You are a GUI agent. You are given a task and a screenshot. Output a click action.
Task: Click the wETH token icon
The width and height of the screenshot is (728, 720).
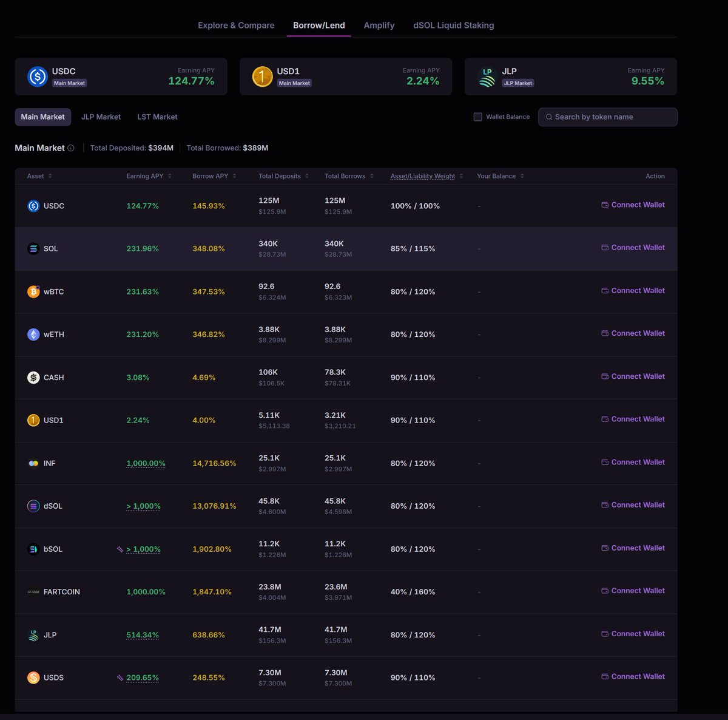click(x=33, y=335)
